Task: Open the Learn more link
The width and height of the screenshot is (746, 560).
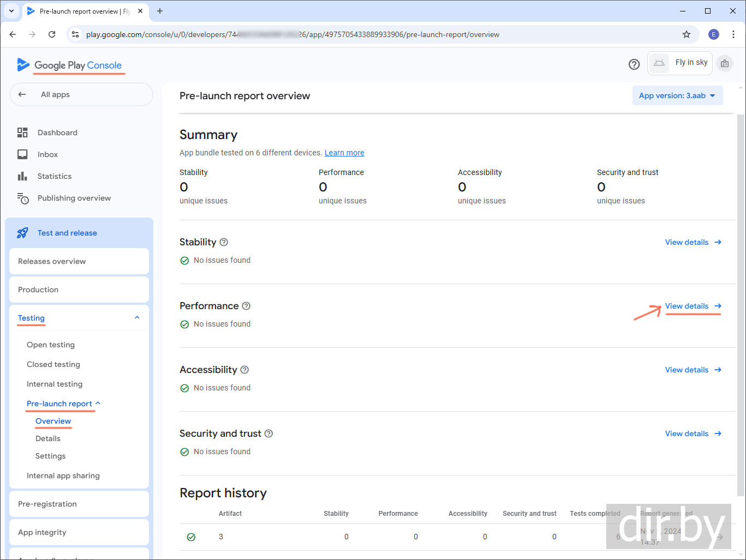Action: [344, 153]
